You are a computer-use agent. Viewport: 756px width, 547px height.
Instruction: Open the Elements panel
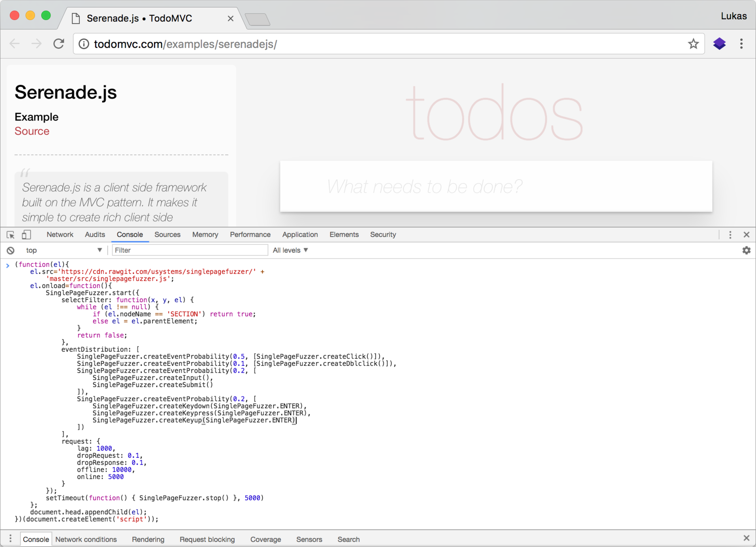pyautogui.click(x=344, y=235)
